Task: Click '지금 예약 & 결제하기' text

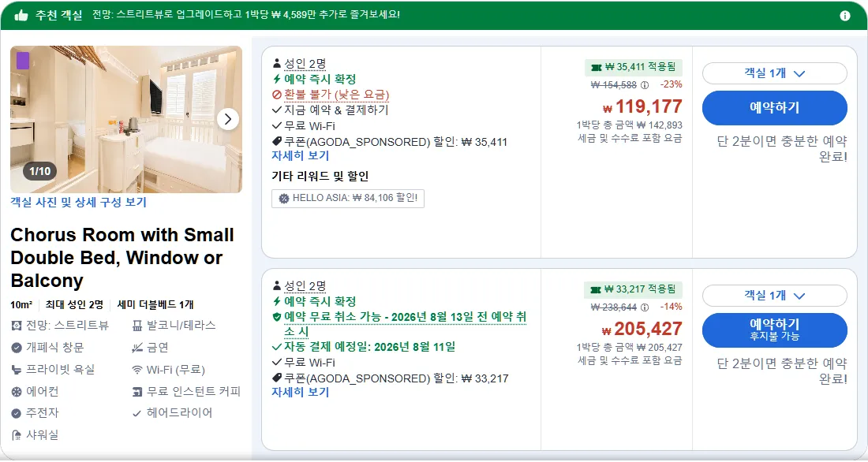Action: click(x=336, y=110)
